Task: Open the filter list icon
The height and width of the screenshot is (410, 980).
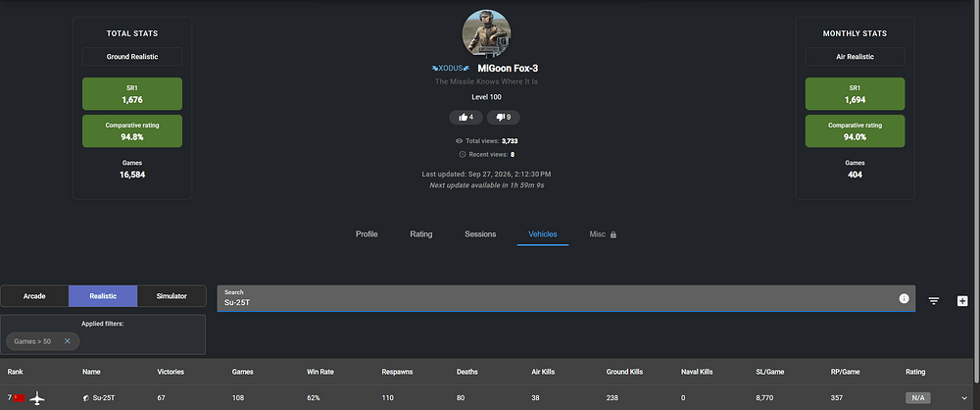Action: point(934,301)
